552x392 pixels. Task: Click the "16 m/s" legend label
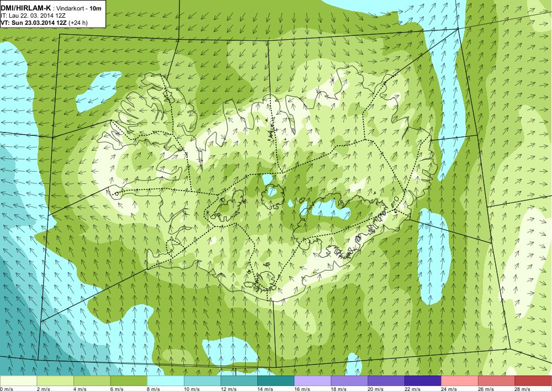[x=302, y=389]
